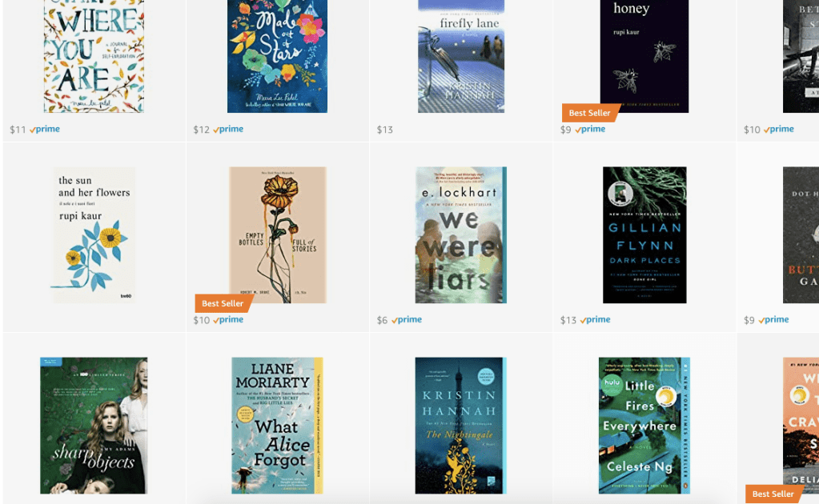The image size is (819, 504).
Task: Click the $13 price under Dark Places
Action: coord(568,320)
